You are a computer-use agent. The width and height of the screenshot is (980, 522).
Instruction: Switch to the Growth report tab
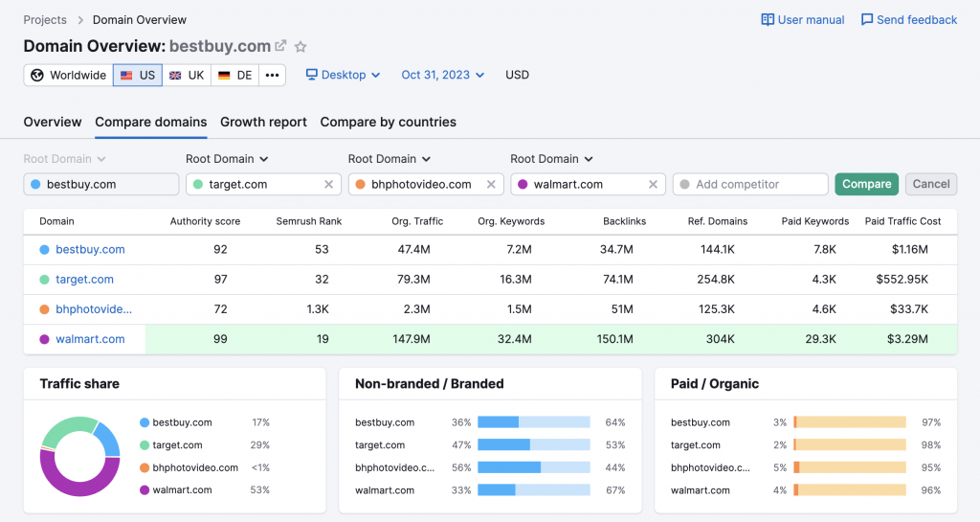click(x=263, y=122)
